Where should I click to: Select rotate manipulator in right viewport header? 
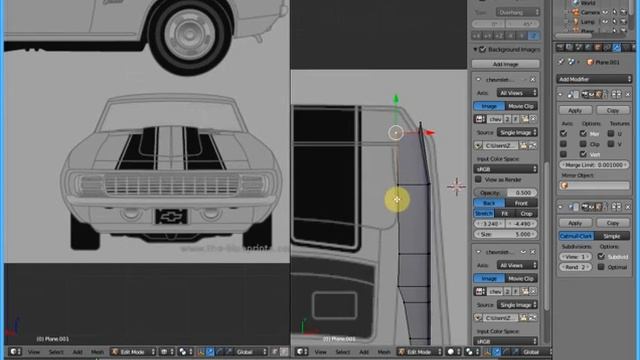[x=507, y=351]
